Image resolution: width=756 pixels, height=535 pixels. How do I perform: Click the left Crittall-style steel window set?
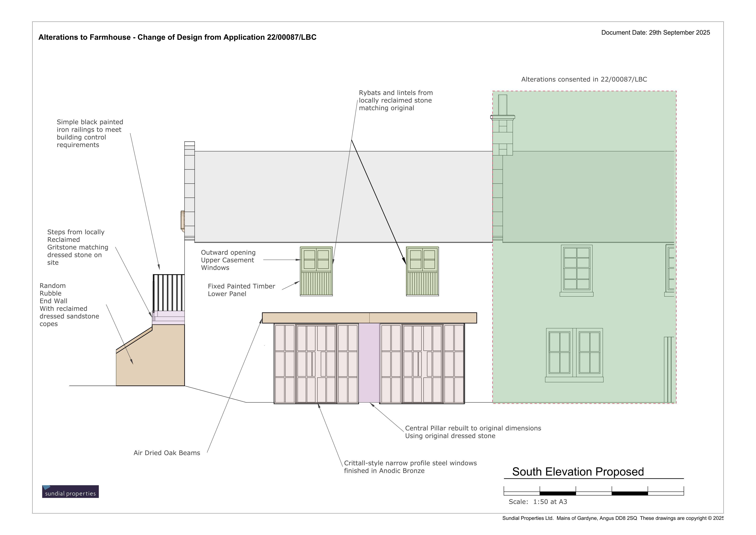pyautogui.click(x=316, y=364)
